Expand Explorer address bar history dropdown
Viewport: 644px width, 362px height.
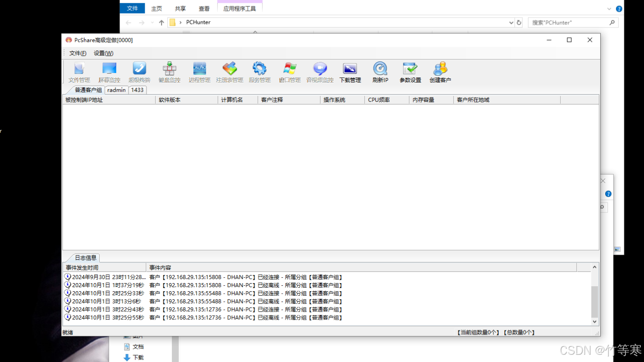[x=511, y=23]
